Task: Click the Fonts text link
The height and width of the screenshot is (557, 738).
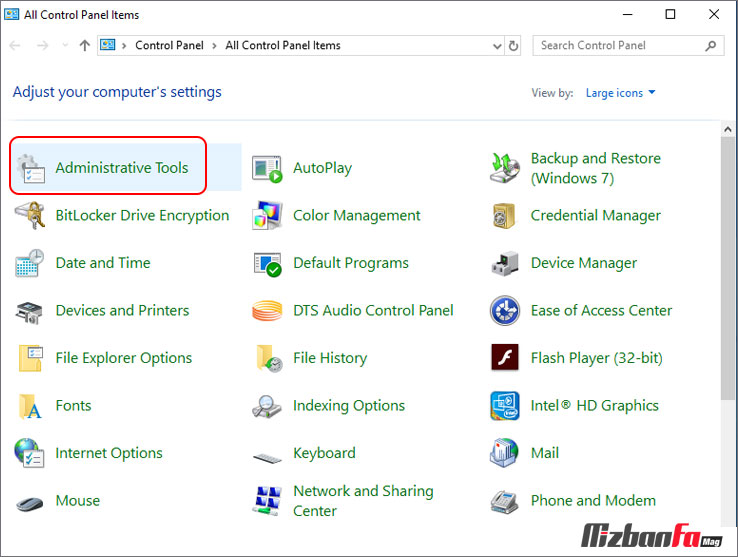Action: [73, 405]
